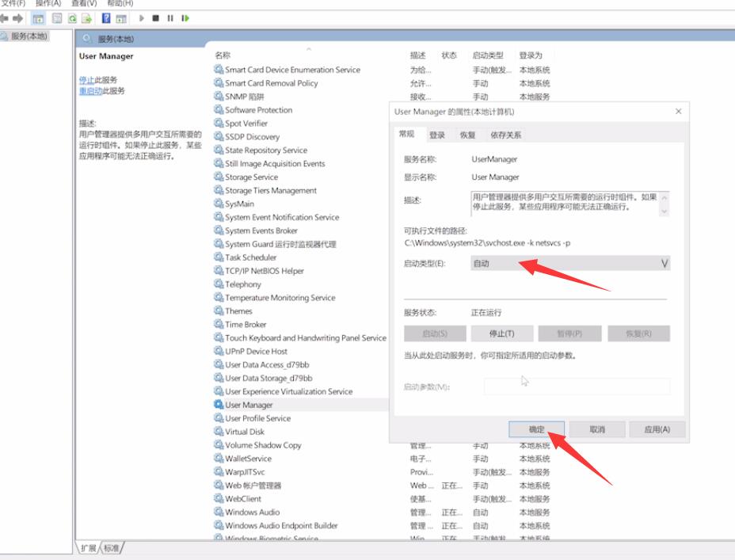Select the Virtual Disk service icon
This screenshot has height=560, width=735.
219,431
